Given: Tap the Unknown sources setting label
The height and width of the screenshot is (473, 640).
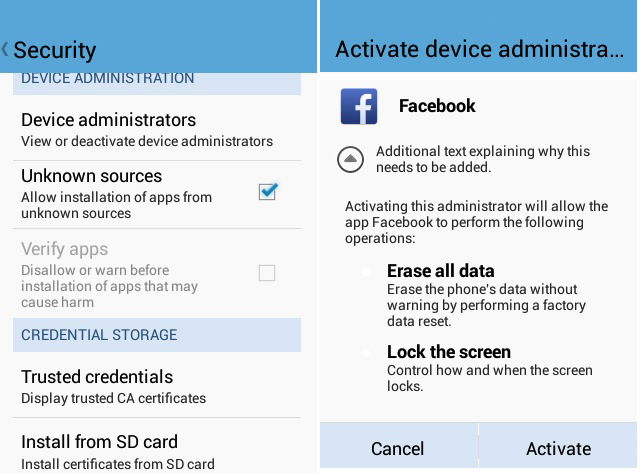Looking at the screenshot, I should pyautogui.click(x=92, y=176).
